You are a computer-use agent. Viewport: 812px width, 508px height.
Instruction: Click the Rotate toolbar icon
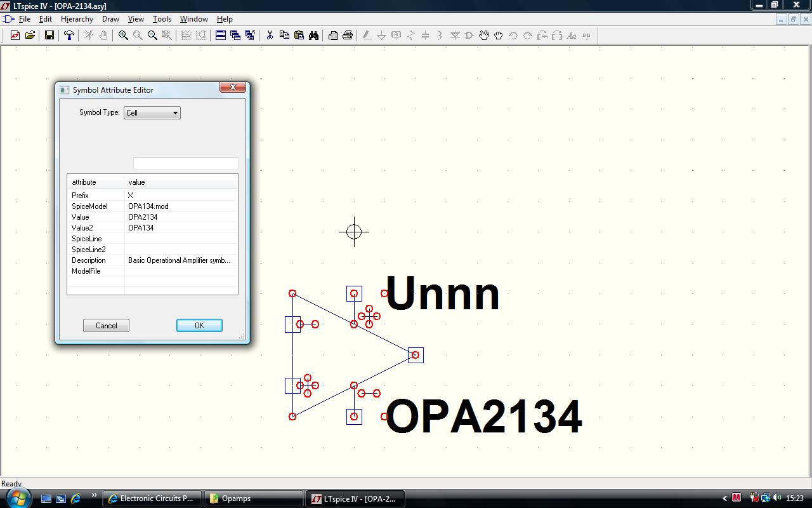pos(542,36)
